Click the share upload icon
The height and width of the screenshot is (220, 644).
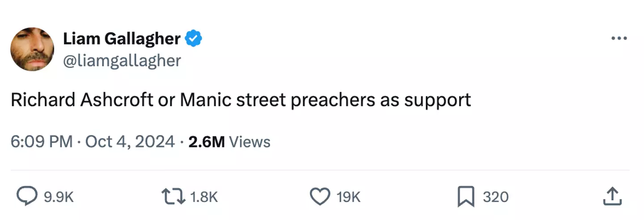point(613,197)
